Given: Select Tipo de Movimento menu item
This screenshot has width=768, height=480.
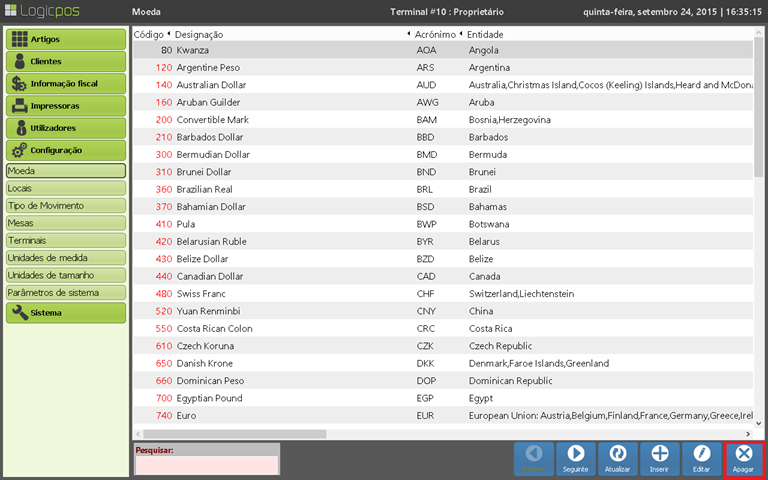Looking at the screenshot, I should (66, 205).
